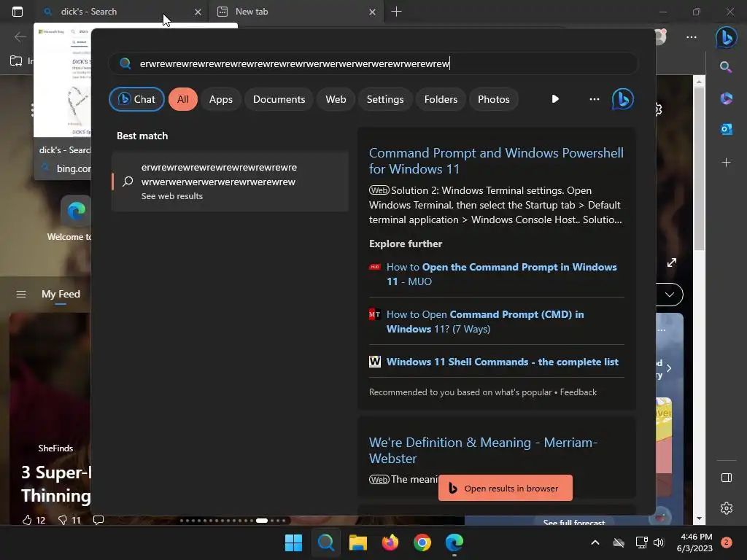
Task: Open tab actions menu icon
Action: [x=18, y=12]
